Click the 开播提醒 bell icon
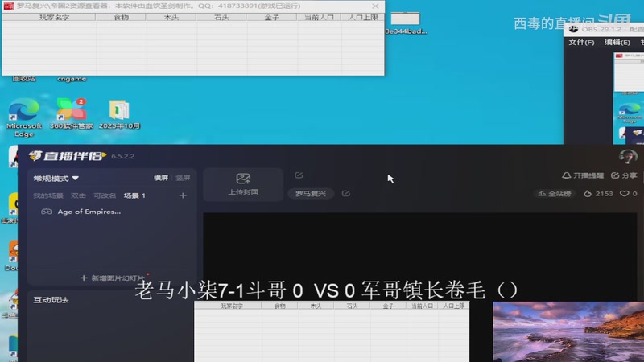 [x=567, y=175]
